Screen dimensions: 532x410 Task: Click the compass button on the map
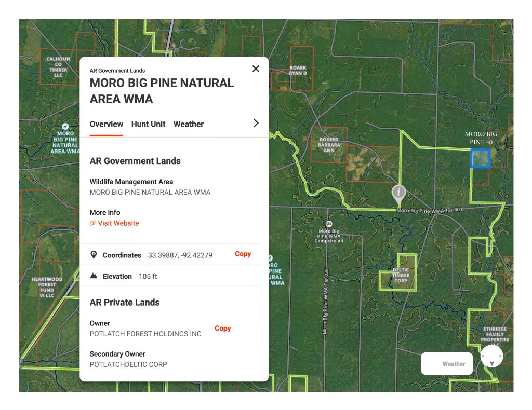[491, 356]
